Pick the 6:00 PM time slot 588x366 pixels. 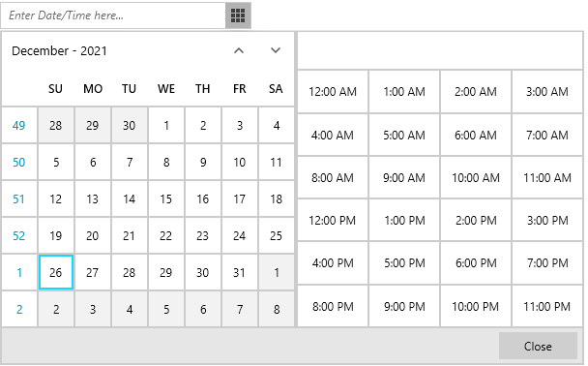(476, 263)
